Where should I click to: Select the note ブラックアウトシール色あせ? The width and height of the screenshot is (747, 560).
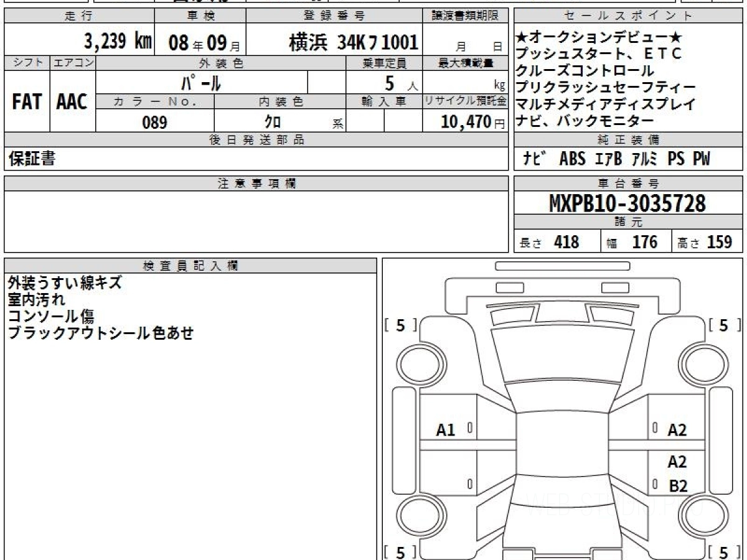point(101,333)
